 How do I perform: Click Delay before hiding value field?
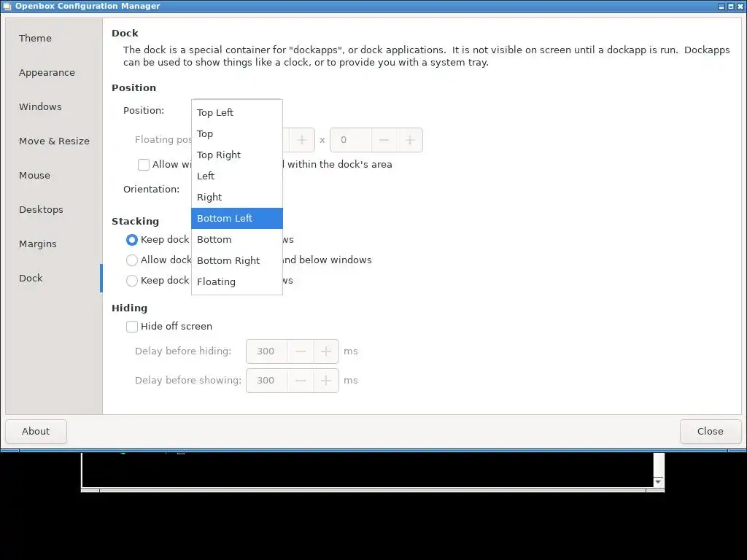pyautogui.click(x=267, y=351)
